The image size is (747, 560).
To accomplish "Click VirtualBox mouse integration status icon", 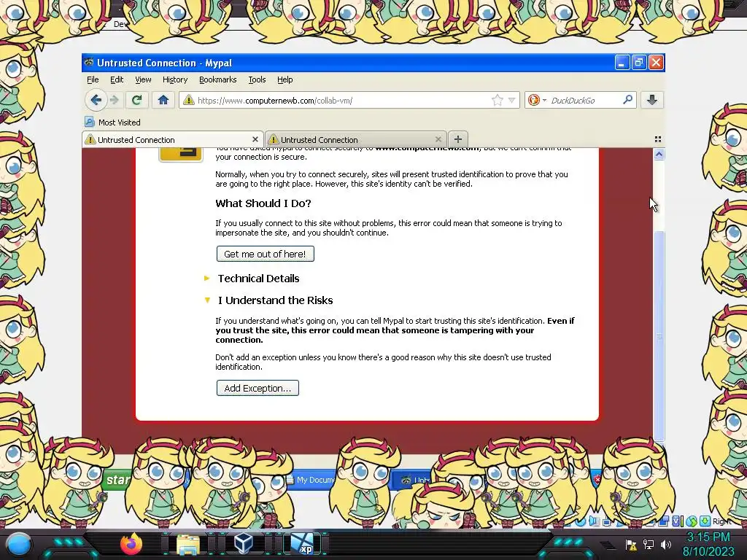I will 692,521.
